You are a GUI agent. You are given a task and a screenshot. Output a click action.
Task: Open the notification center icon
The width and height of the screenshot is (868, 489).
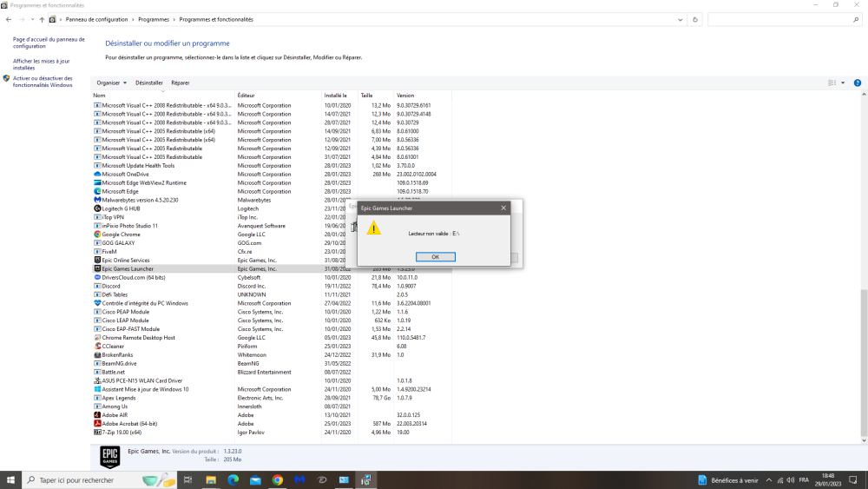(853, 480)
